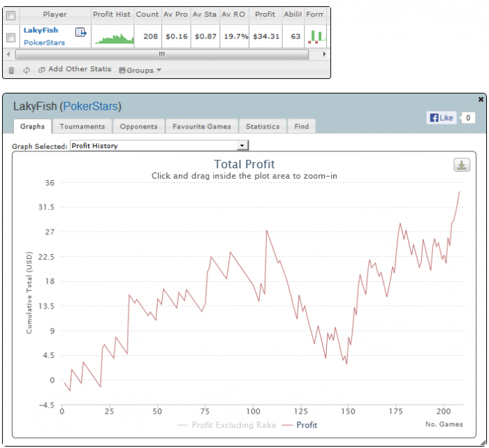This screenshot has width=489, height=448.
Task: Click the trash delete icon
Action: click(x=11, y=70)
